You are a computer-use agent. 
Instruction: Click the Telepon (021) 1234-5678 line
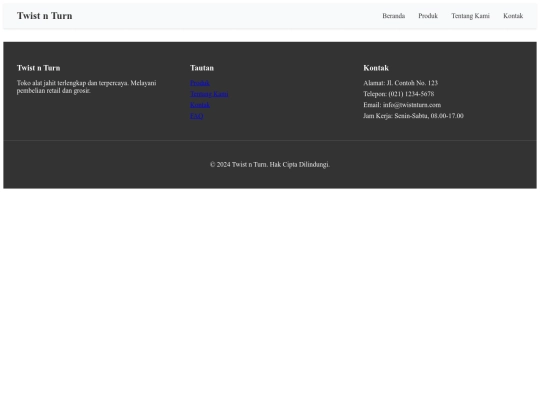(398, 94)
